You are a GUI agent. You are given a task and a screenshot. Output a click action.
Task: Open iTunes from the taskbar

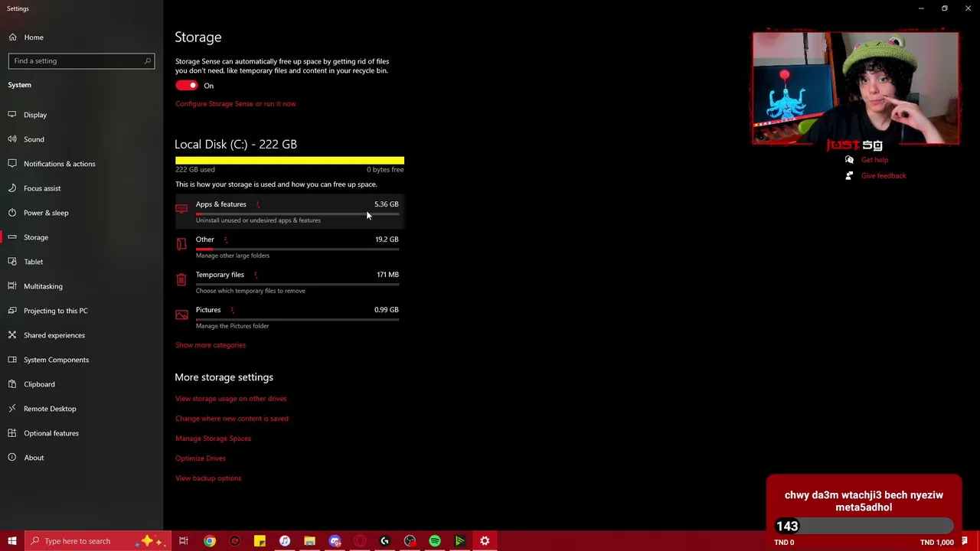(x=285, y=541)
